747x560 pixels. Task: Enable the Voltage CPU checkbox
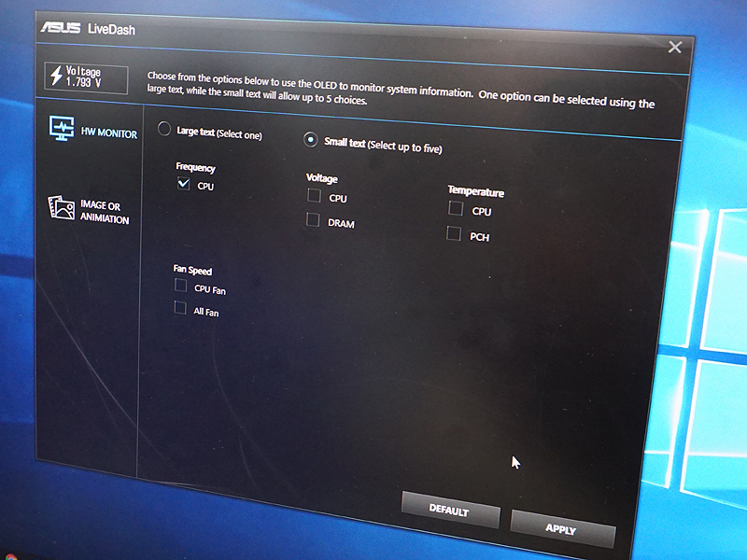[314, 195]
